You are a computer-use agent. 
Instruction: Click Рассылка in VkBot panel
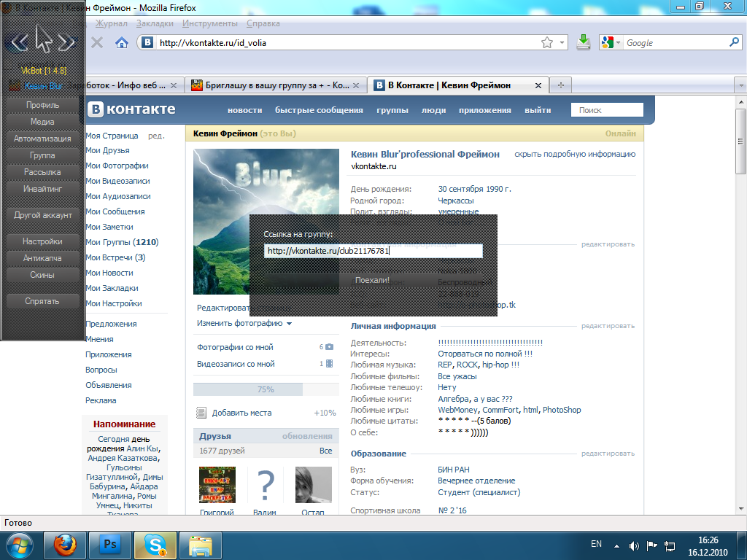pos(42,172)
